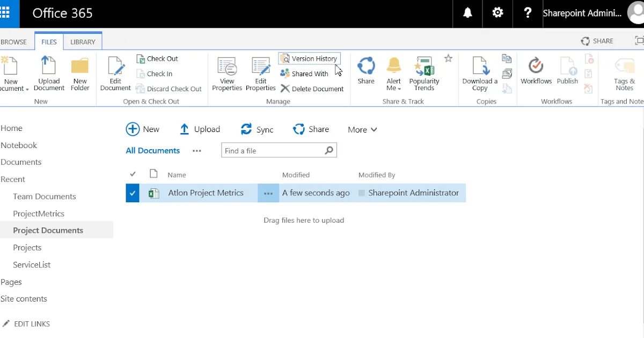Click the Sync button
Screen dimensions: 644x338
pyautogui.click(x=257, y=129)
